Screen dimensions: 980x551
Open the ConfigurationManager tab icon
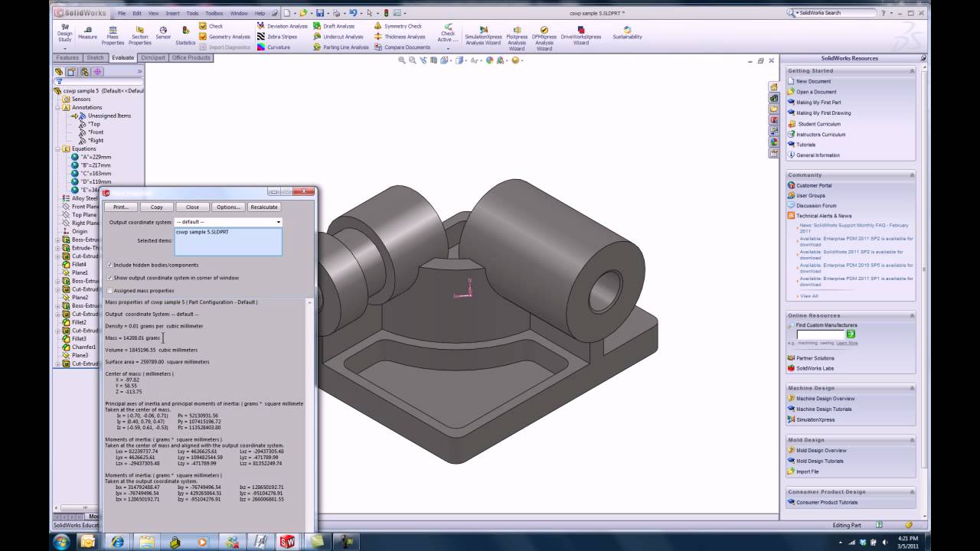[84, 71]
